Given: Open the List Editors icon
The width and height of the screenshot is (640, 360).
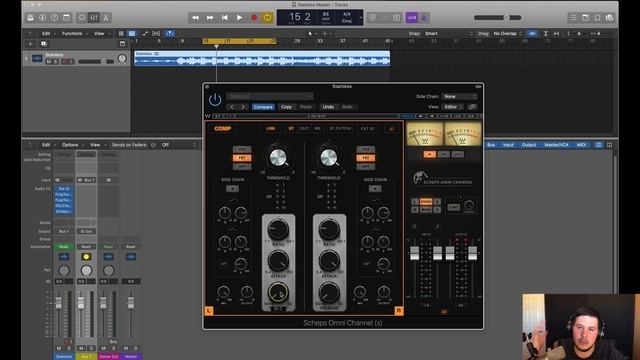Looking at the screenshot, I should pos(573,18).
